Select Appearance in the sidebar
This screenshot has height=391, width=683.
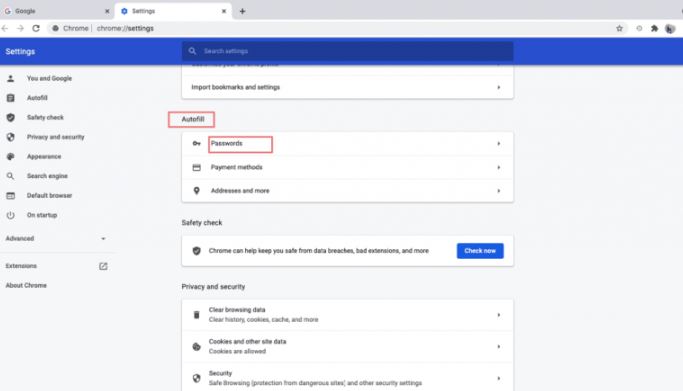tap(44, 156)
